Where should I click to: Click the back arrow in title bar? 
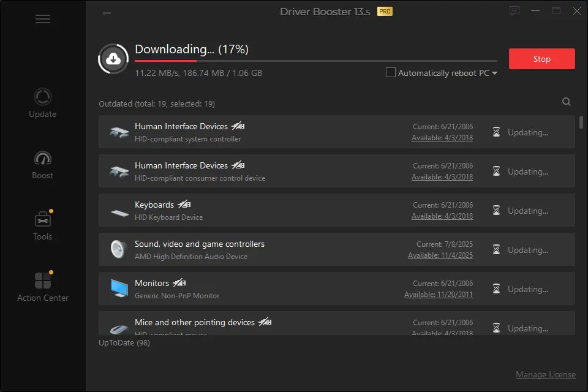[107, 13]
